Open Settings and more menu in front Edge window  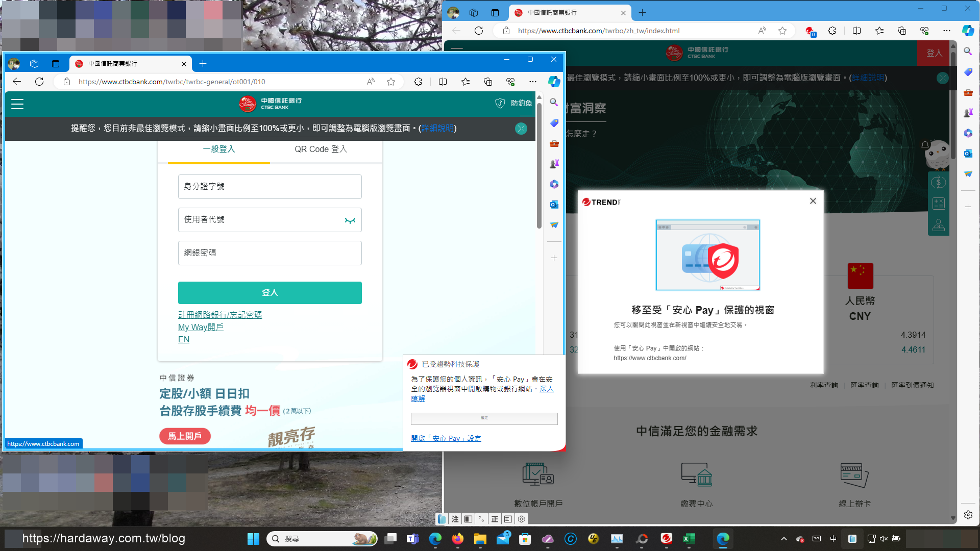pyautogui.click(x=532, y=82)
